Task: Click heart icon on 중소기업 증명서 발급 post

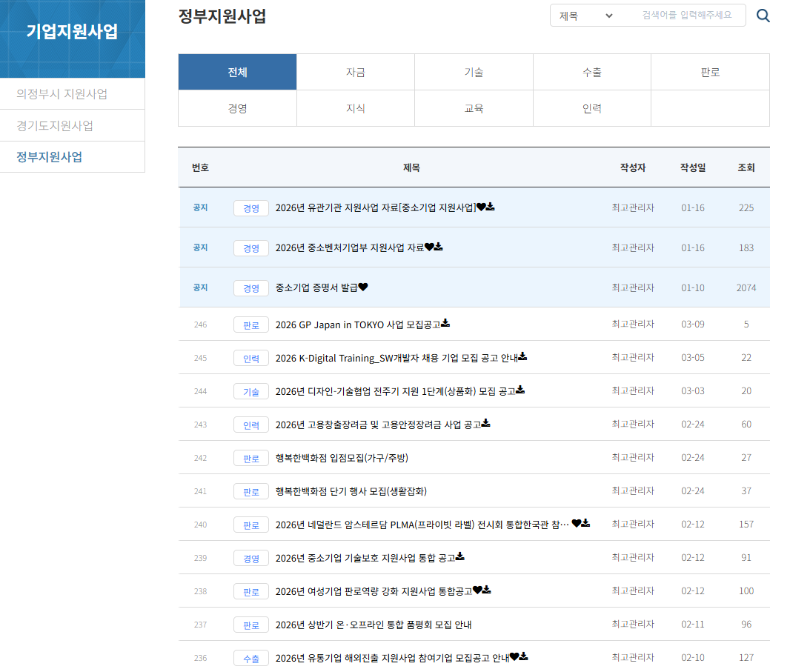Action: [363, 287]
